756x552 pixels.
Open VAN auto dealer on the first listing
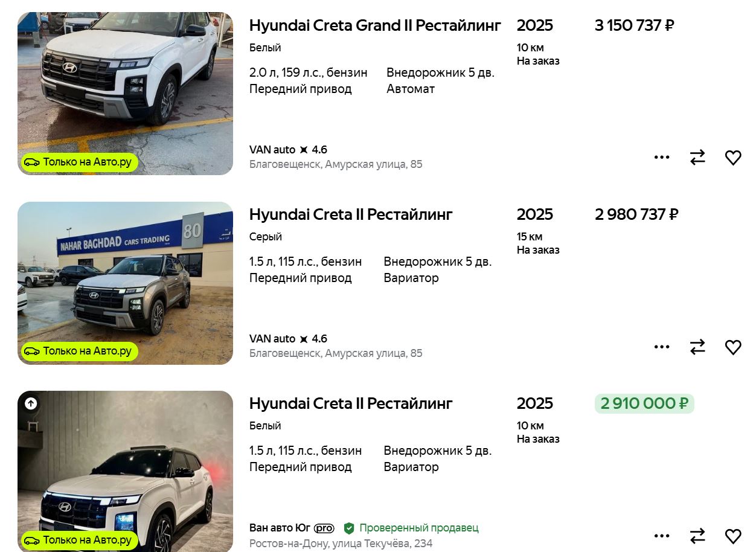click(x=272, y=150)
